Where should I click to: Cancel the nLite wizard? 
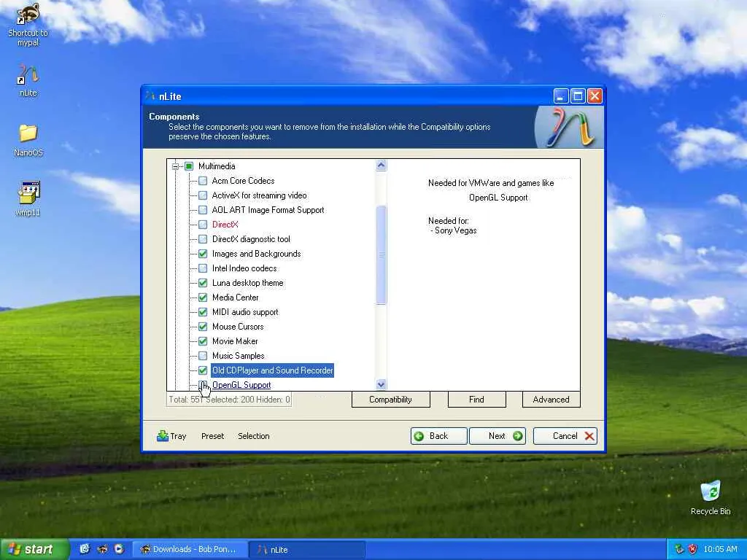pyautogui.click(x=565, y=436)
